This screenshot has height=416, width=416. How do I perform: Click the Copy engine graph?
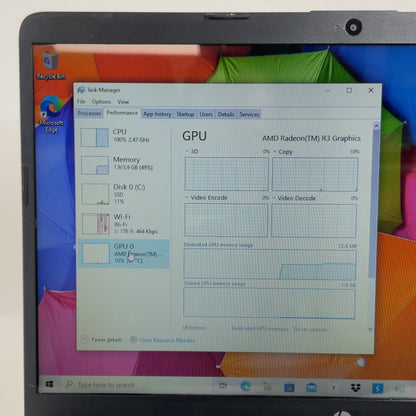pyautogui.click(x=315, y=175)
